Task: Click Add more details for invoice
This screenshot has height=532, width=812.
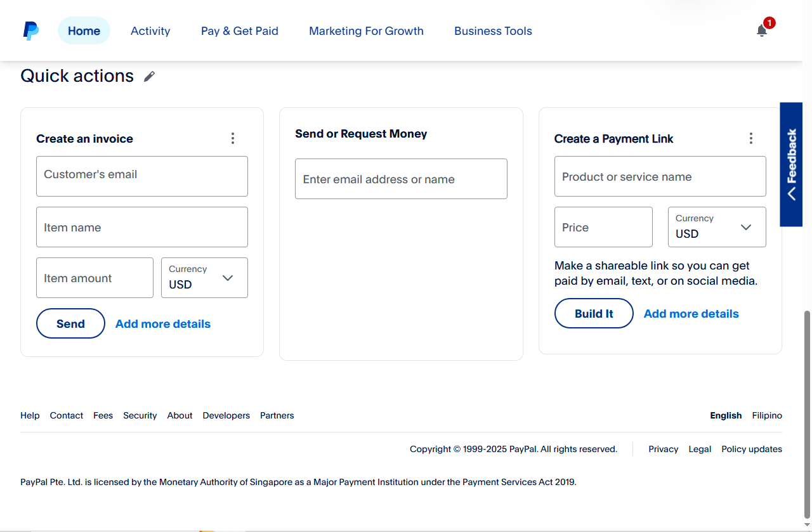Action: point(163,324)
